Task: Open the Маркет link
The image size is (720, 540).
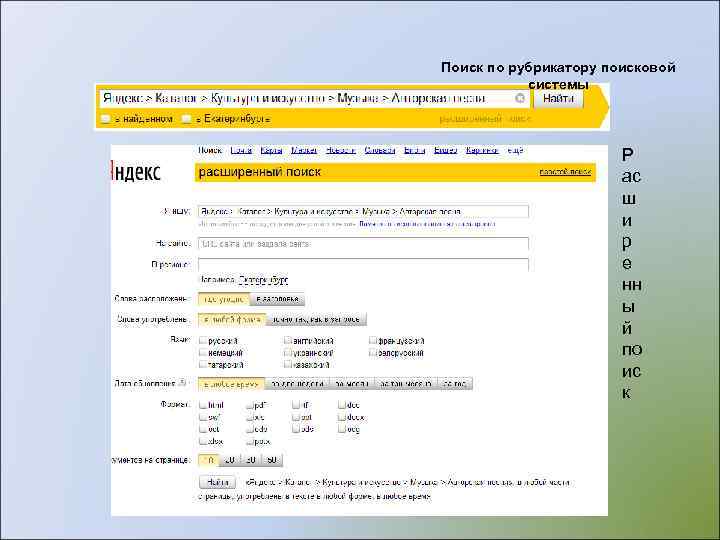Action: click(x=304, y=150)
